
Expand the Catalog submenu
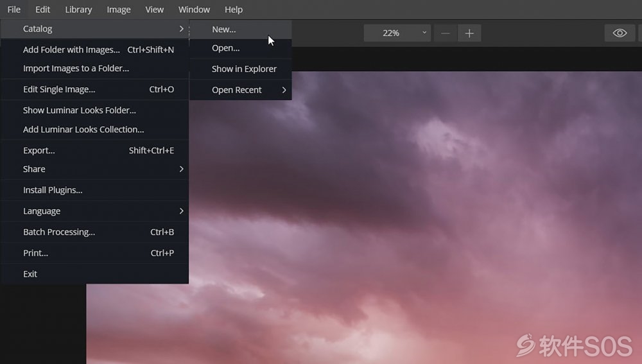click(x=94, y=29)
